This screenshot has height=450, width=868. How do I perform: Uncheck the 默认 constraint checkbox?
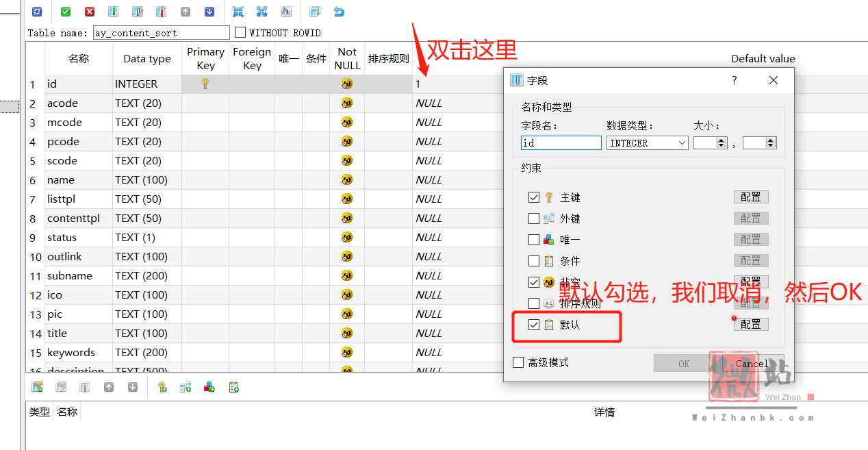coord(534,325)
